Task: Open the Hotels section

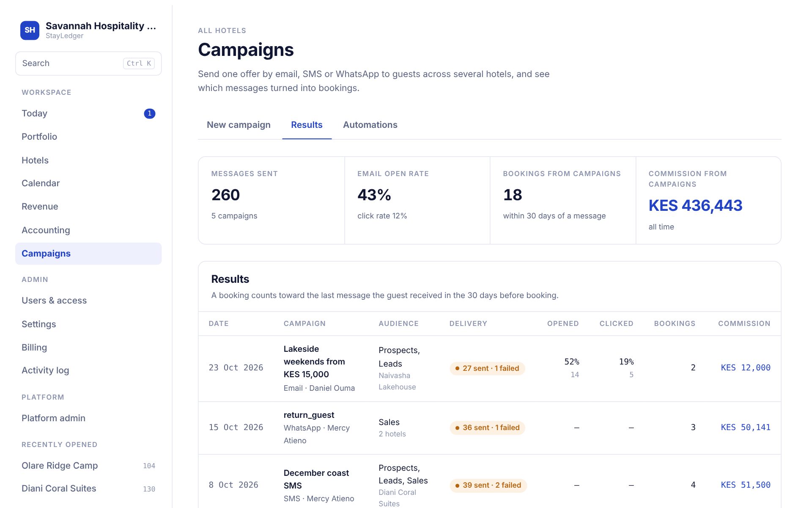Action: (x=88, y=160)
